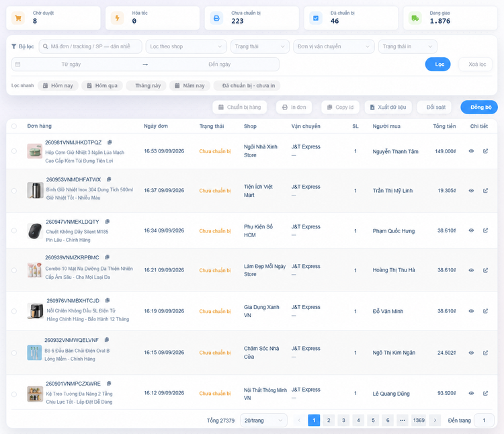View details of Ngô Thị Kim Ngân order
This screenshot has width=504, height=434.
tap(471, 353)
